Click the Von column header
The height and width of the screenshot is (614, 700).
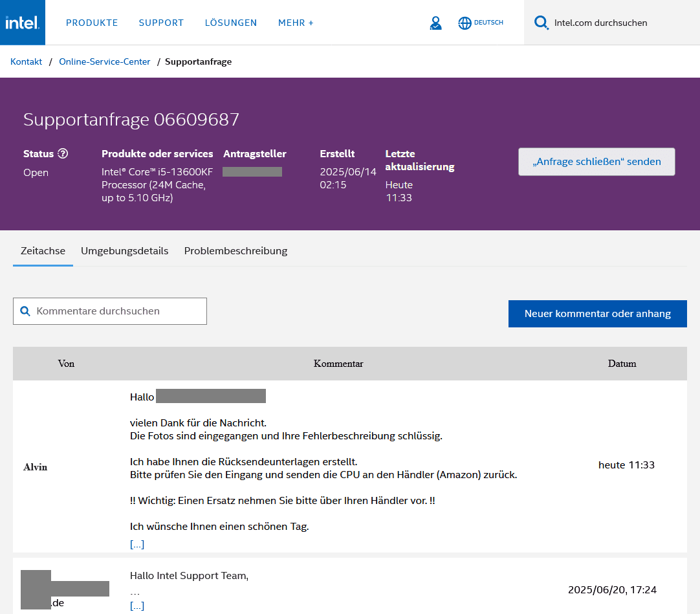[x=66, y=364]
